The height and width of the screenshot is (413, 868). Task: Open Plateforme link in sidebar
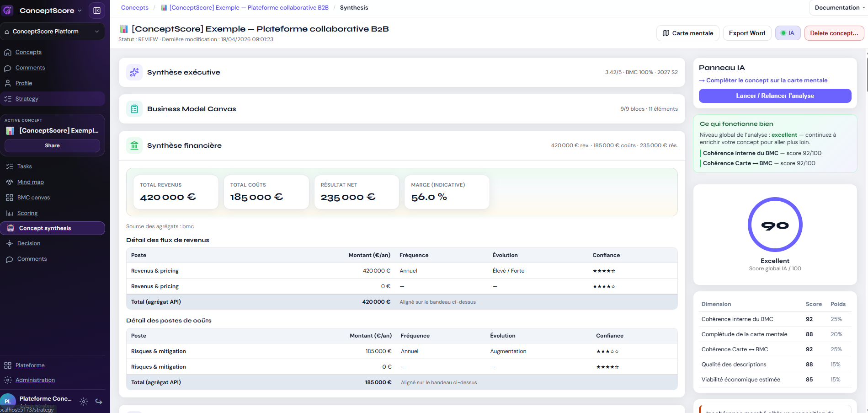[30, 365]
